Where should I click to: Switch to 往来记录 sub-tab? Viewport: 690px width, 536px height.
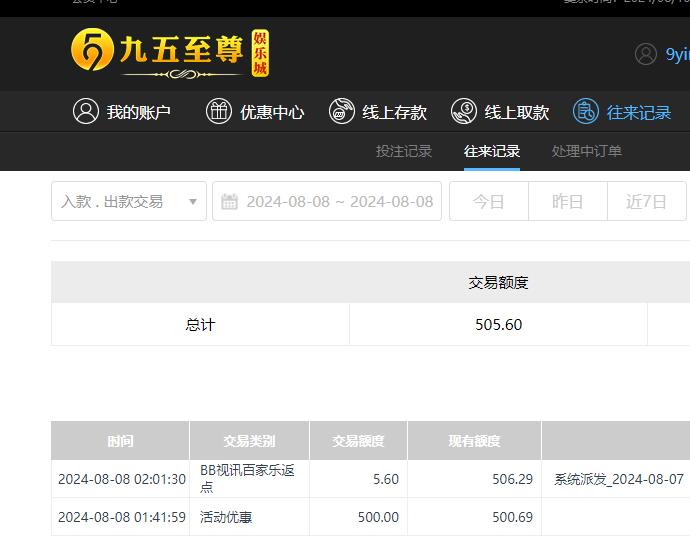[x=492, y=151]
